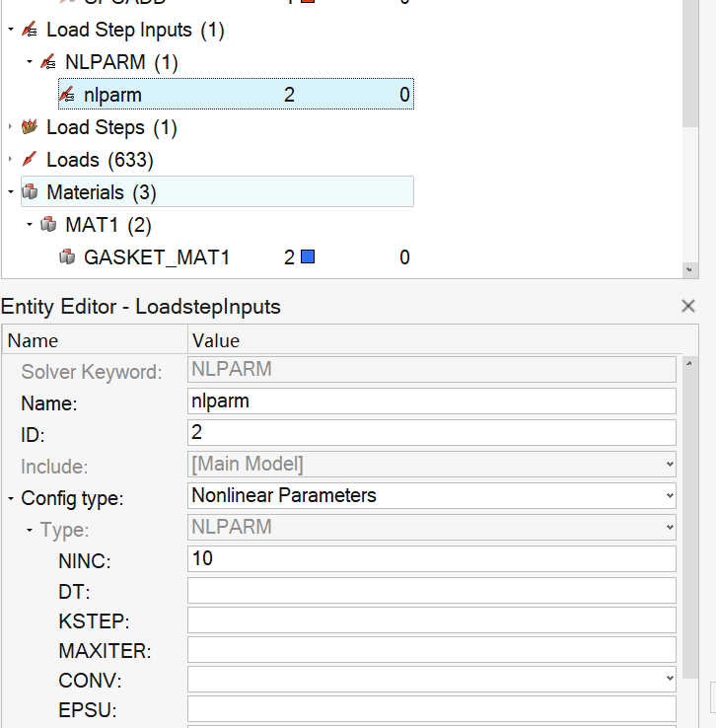Click the Loads folder icon
Viewport: 716px width, 728px height.
coord(29,160)
